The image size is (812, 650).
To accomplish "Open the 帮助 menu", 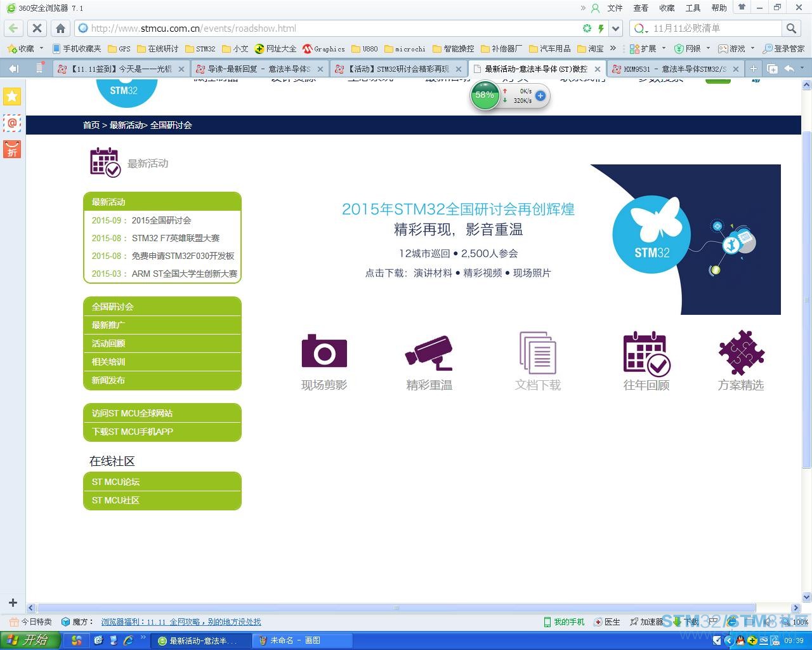I will coord(719,8).
